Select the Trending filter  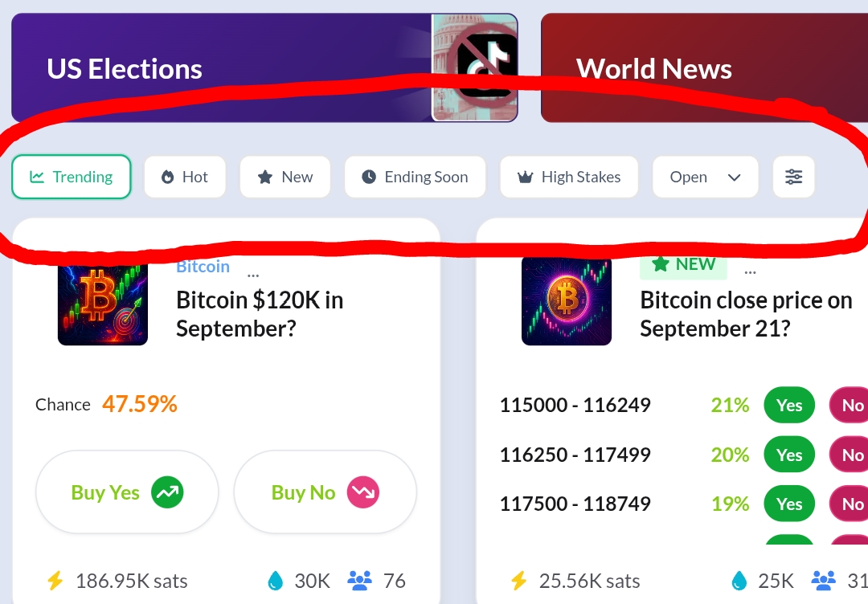[72, 177]
